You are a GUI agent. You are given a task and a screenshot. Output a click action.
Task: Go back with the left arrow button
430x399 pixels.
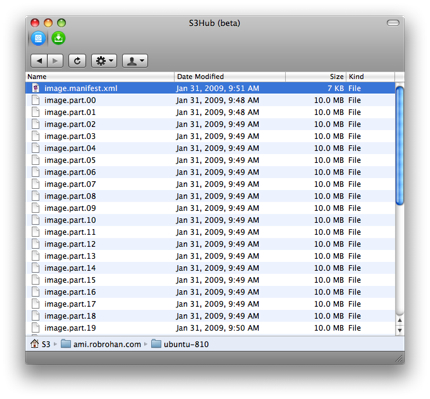point(39,61)
